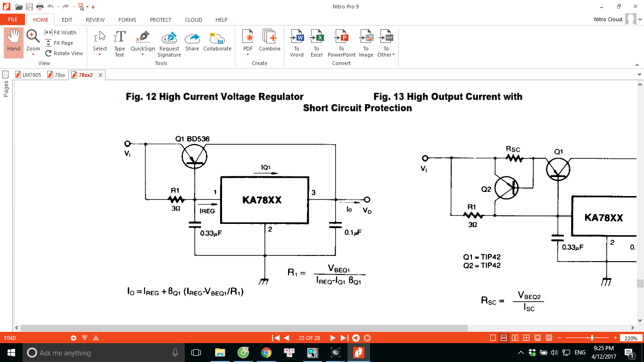This screenshot has height=362, width=644.
Task: Enable continuous page view mode
Action: tap(504, 338)
